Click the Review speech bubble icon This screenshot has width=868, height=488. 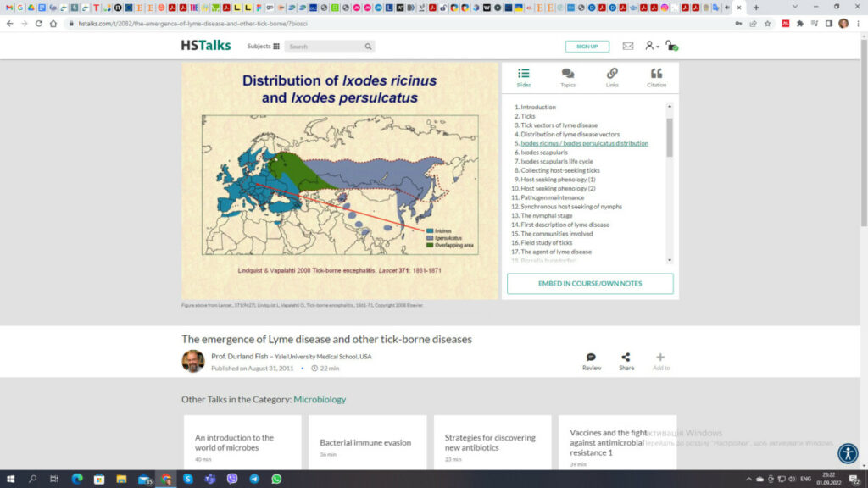(591, 358)
